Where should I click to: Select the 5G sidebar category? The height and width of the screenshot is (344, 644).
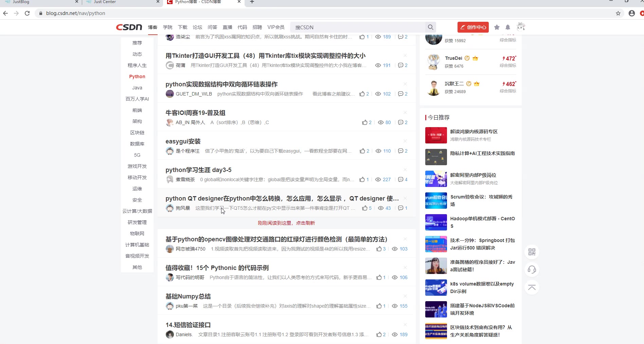(x=137, y=155)
